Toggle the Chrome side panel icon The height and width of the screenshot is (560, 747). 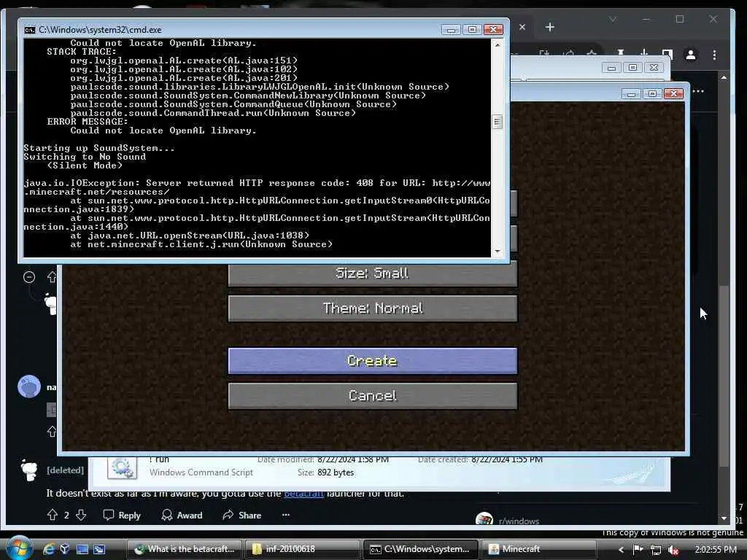tap(667, 54)
